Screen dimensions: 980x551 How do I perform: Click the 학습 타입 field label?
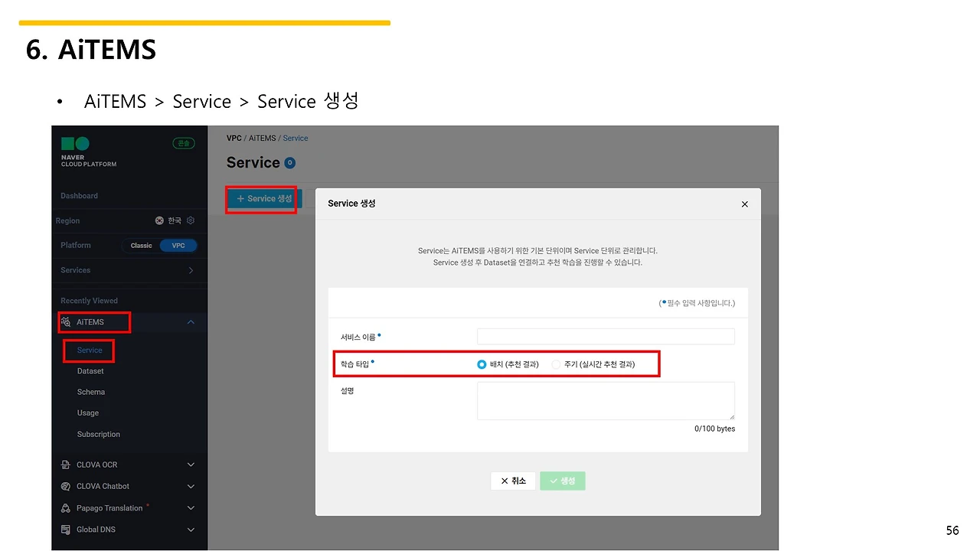click(x=354, y=364)
